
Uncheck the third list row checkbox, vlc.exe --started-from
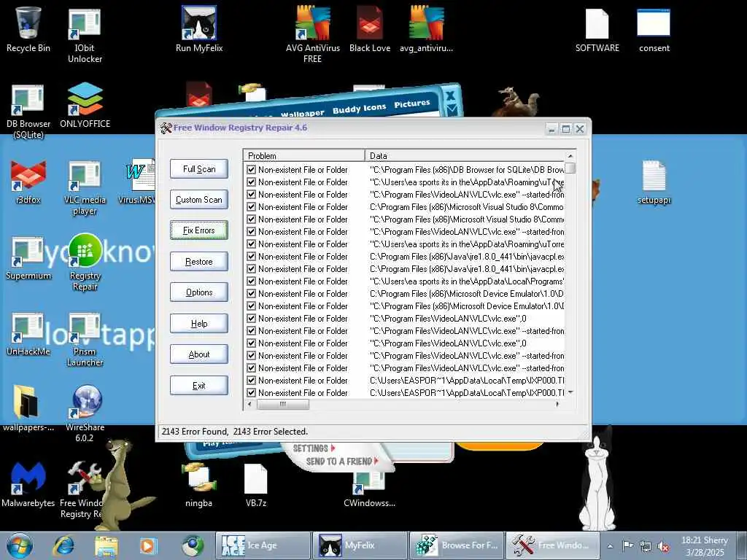coord(251,194)
